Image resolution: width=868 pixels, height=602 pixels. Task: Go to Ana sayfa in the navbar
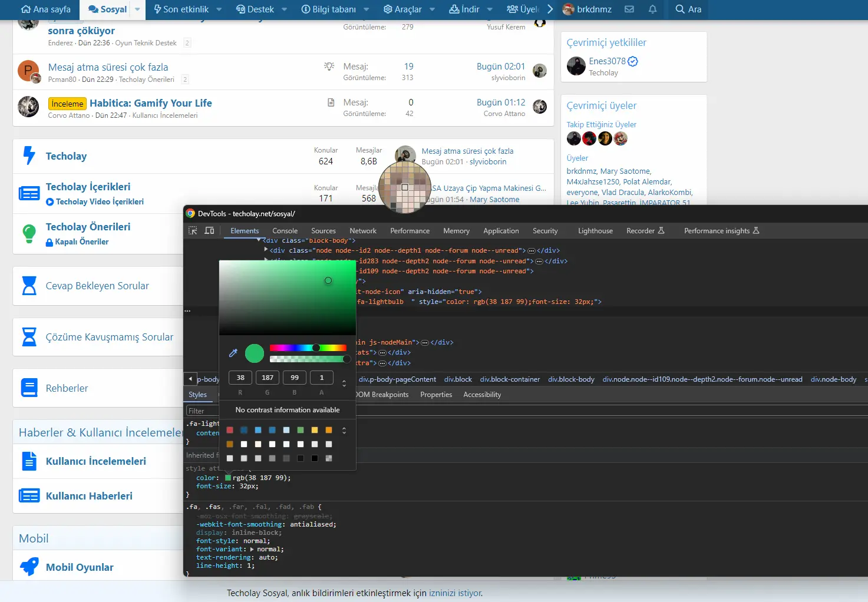[45, 9]
